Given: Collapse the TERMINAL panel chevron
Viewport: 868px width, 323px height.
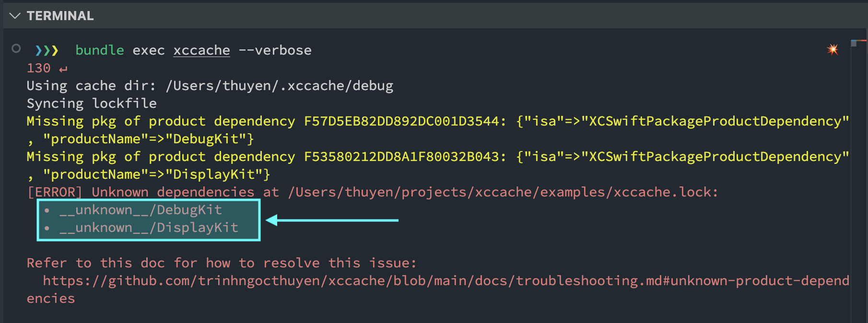Looking at the screenshot, I should (15, 16).
